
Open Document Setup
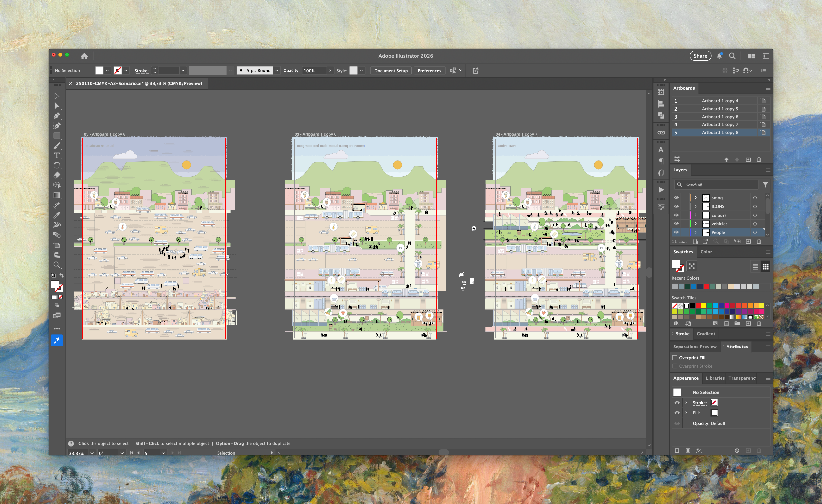tap(391, 70)
